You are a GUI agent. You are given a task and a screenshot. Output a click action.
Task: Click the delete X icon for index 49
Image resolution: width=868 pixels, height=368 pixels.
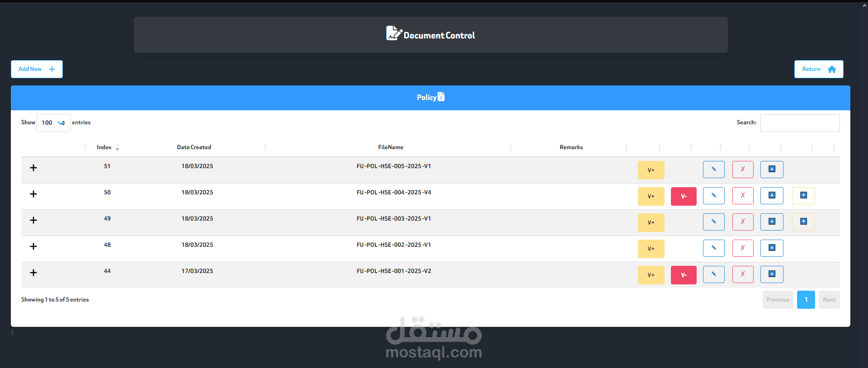743,222
